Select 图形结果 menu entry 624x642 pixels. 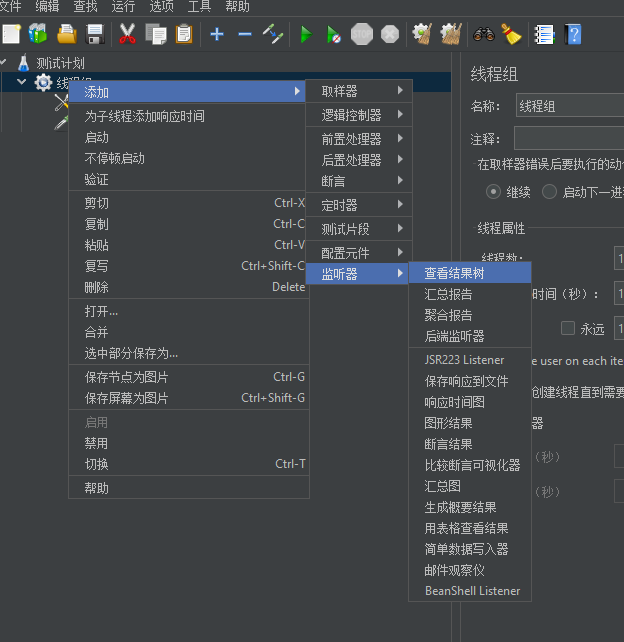point(470,423)
